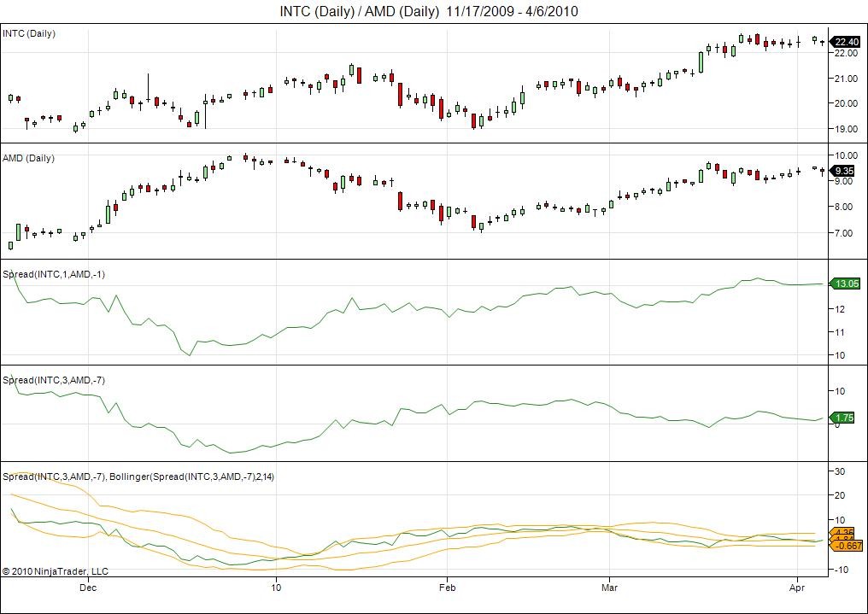Click the 21.00 price label on INTC axis
This screenshot has height=614, width=868.
point(847,79)
